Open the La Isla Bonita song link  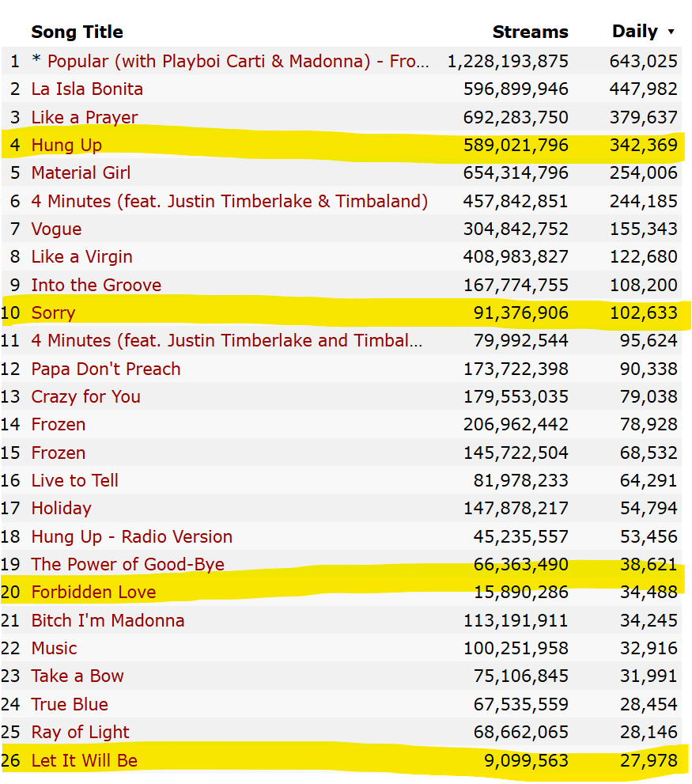[87, 89]
